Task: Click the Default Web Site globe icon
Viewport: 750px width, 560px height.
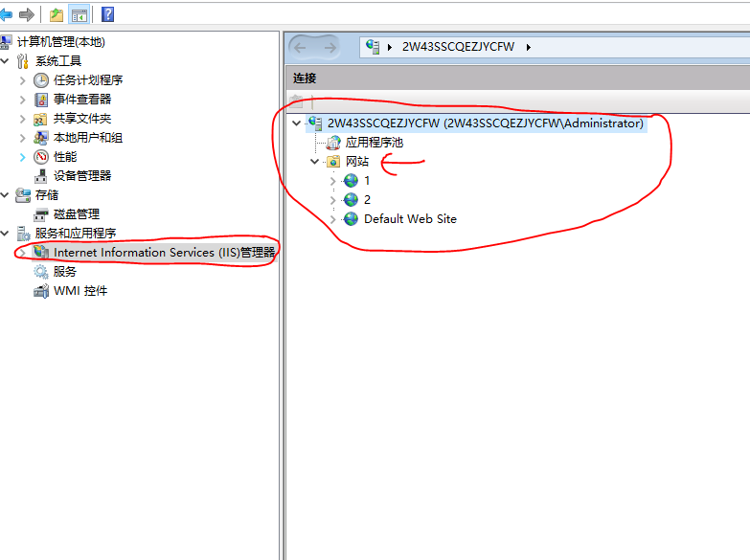Action: [352, 218]
